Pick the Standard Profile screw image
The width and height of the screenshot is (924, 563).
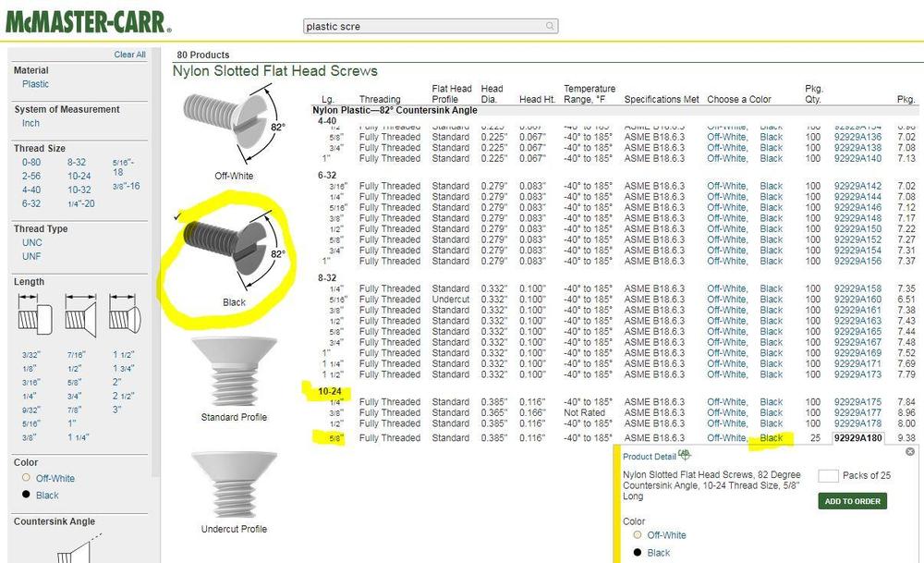click(234, 372)
